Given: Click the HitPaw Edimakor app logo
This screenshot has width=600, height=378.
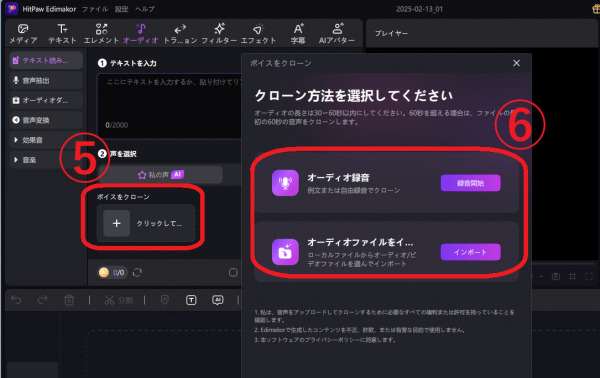Looking at the screenshot, I should (x=11, y=8).
